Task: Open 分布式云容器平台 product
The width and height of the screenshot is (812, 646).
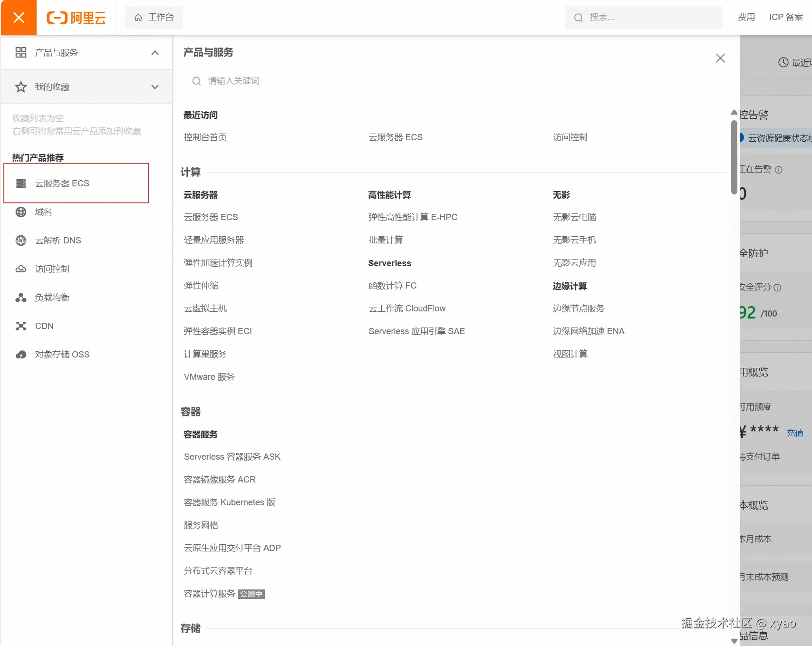Action: [x=218, y=571]
